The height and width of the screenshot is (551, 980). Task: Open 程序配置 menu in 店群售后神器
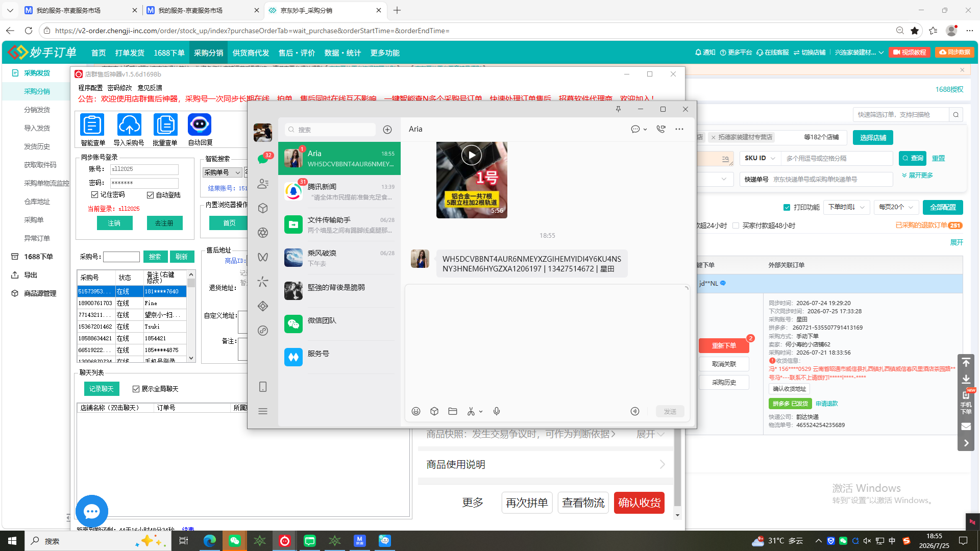coord(90,88)
